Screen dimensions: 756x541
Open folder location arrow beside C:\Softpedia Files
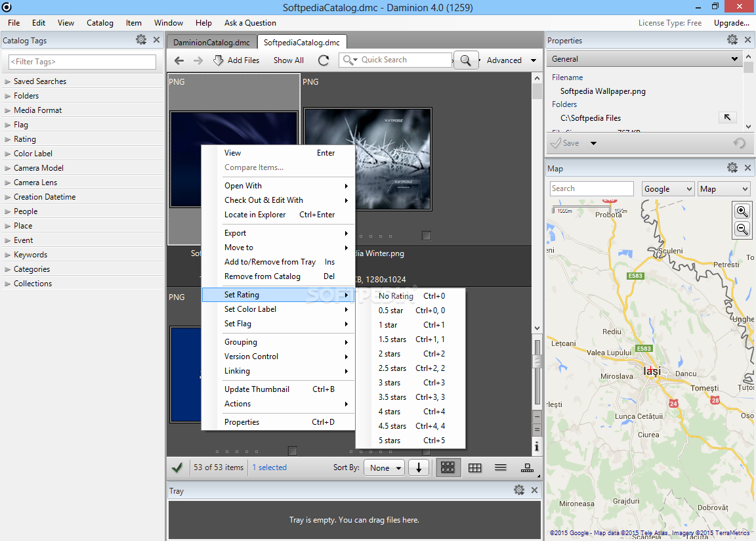point(727,117)
